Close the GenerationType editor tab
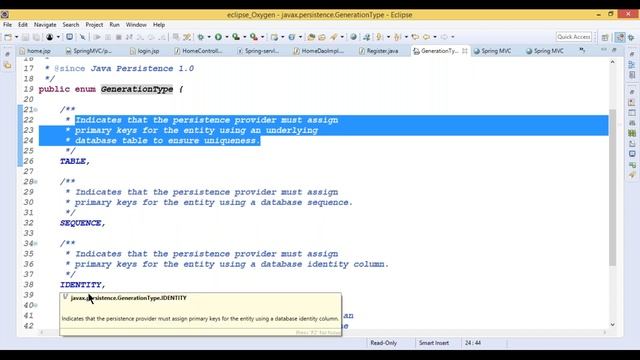The image size is (640, 360). [465, 51]
